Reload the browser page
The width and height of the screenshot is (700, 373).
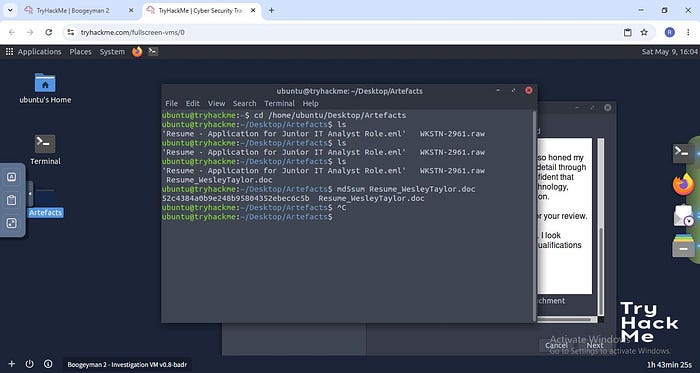(49, 32)
